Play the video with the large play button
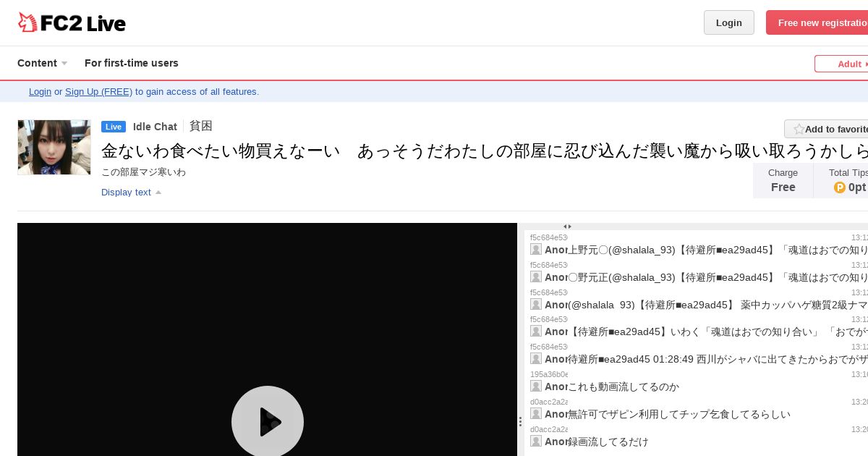The height and width of the screenshot is (456, 868). (268, 421)
